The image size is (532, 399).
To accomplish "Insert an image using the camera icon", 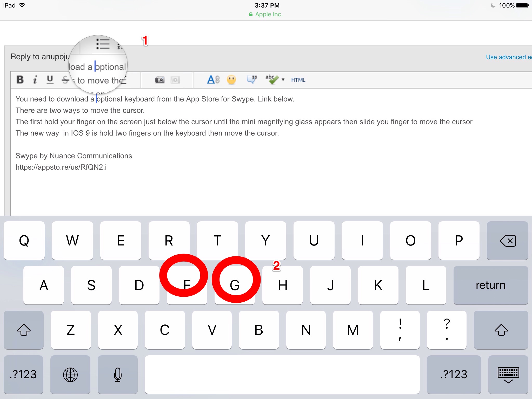I will pyautogui.click(x=160, y=80).
